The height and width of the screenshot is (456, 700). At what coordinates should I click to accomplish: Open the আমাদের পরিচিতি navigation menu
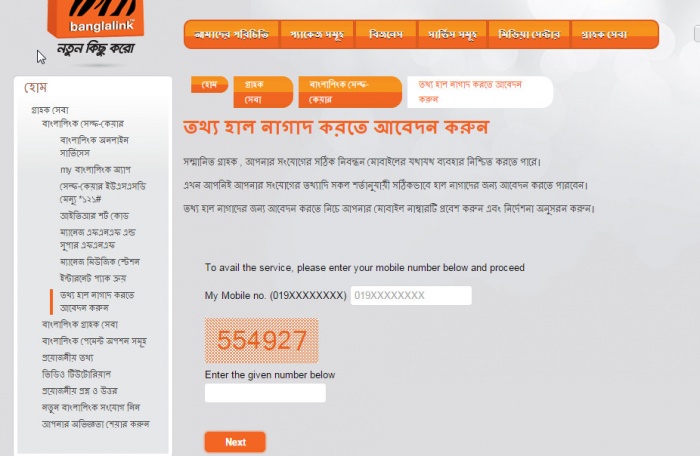[232, 34]
